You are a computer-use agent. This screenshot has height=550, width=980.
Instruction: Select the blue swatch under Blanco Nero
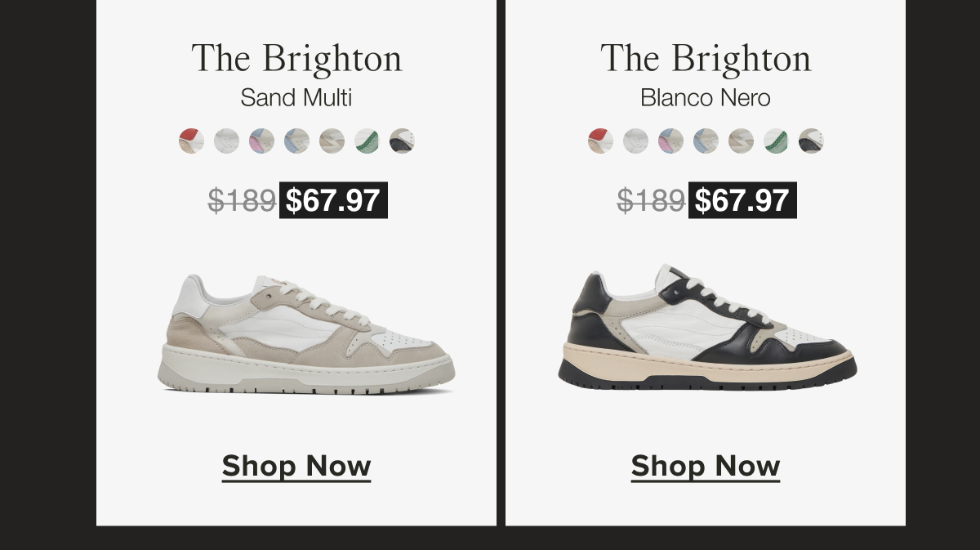click(x=706, y=141)
